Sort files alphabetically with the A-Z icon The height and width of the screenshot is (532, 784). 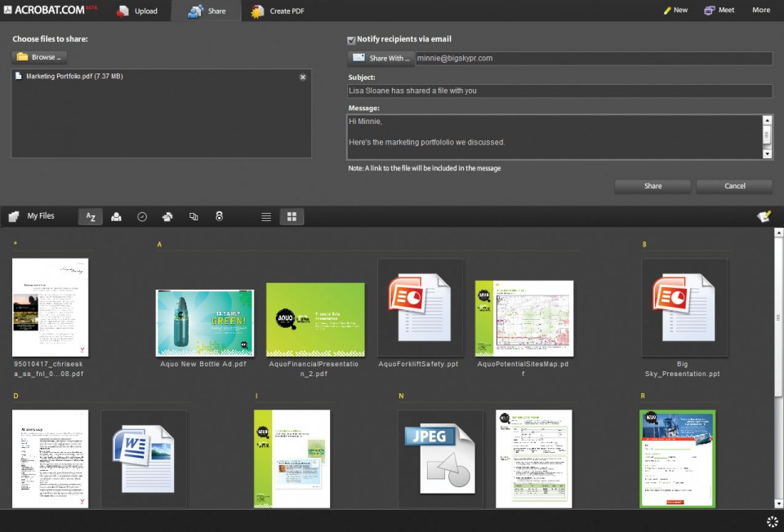pyautogui.click(x=91, y=216)
